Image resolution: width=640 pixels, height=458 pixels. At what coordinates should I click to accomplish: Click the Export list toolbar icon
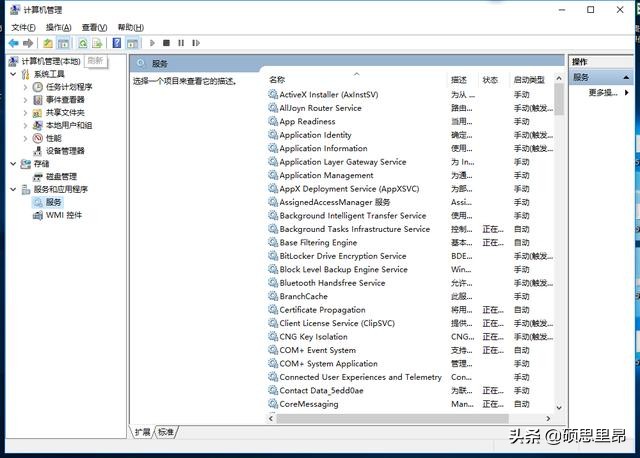point(97,43)
